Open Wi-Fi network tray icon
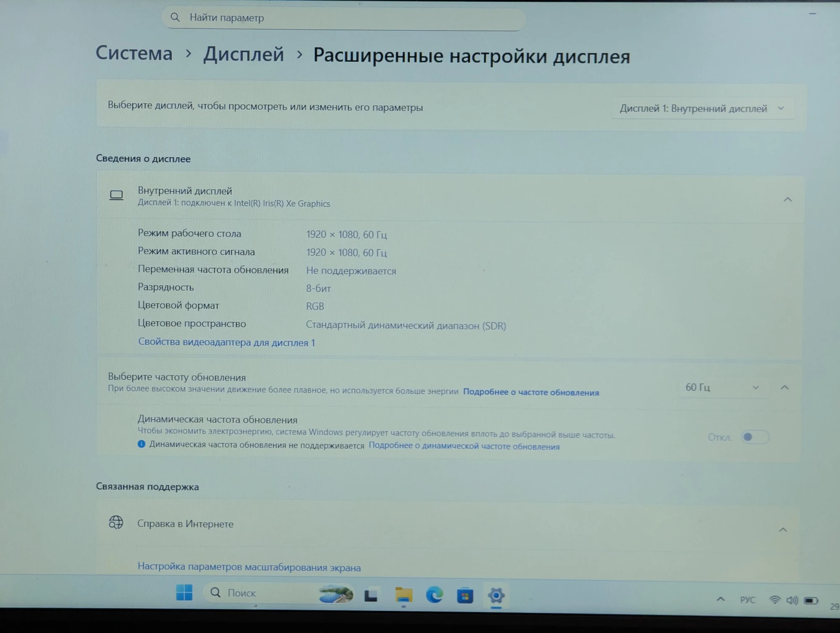The width and height of the screenshot is (840, 633). (x=774, y=600)
